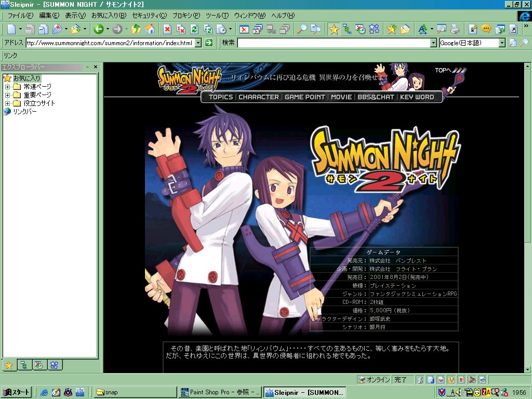Click the new blank page toolbar icon
This screenshot has height=399, width=532.
[11, 29]
